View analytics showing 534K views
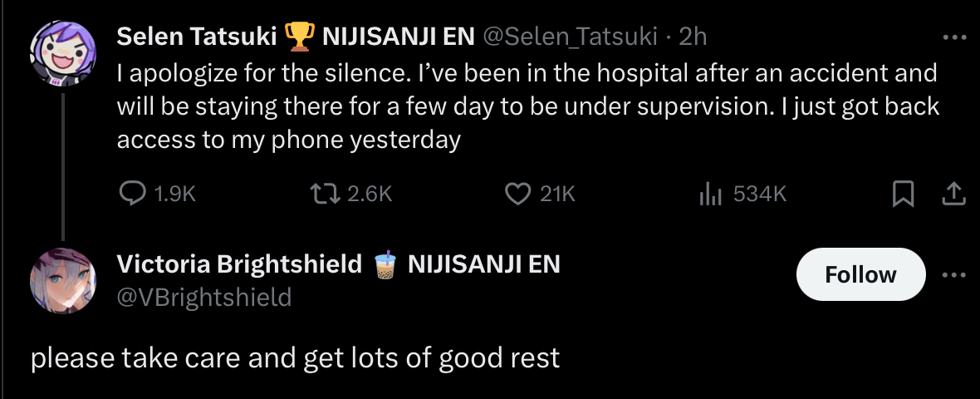 710,194
